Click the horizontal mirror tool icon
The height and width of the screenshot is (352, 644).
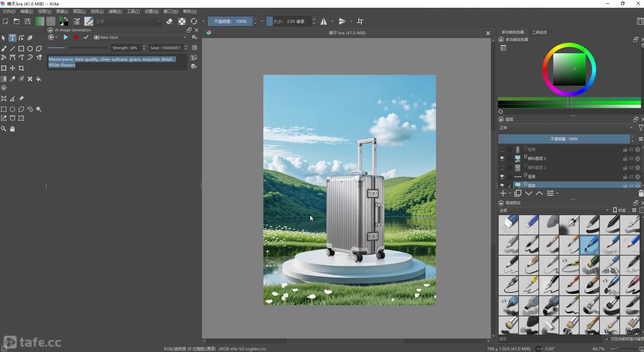point(324,22)
